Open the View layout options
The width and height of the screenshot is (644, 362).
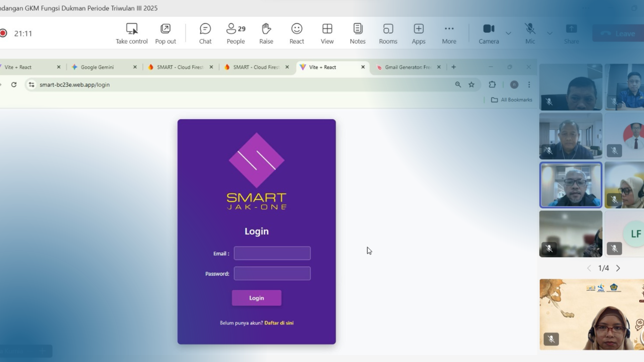[327, 33]
